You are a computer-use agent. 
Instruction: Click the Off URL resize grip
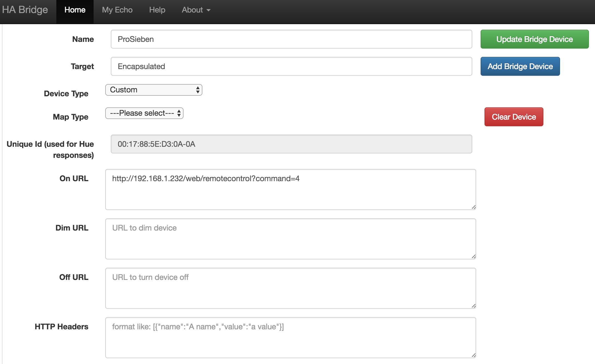pos(474,306)
